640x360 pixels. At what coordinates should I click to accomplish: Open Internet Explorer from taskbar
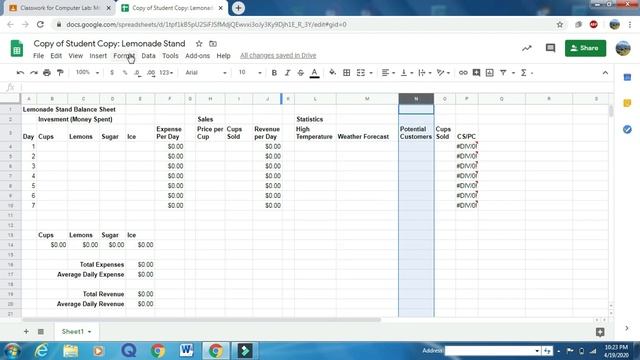(42, 350)
